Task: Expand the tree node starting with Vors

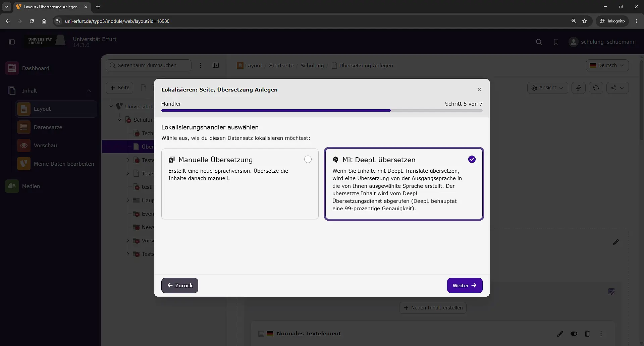Action: tap(128, 240)
